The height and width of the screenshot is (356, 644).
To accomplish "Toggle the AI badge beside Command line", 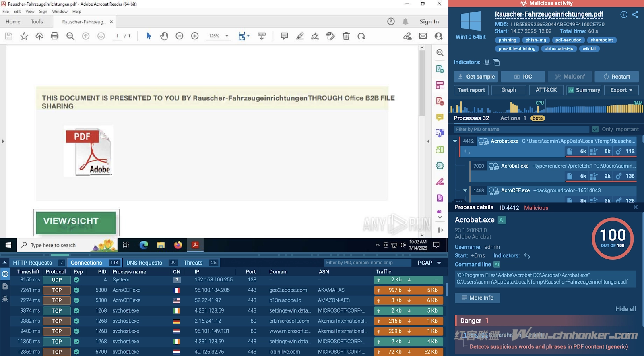I will click(497, 265).
